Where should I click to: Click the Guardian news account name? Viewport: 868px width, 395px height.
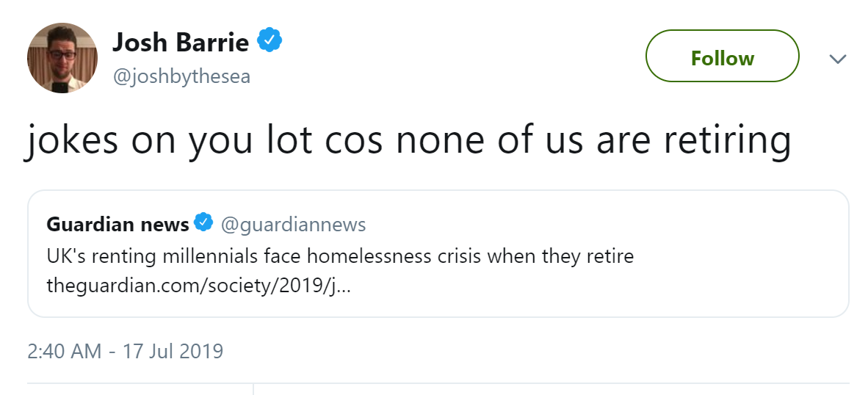pos(117,224)
